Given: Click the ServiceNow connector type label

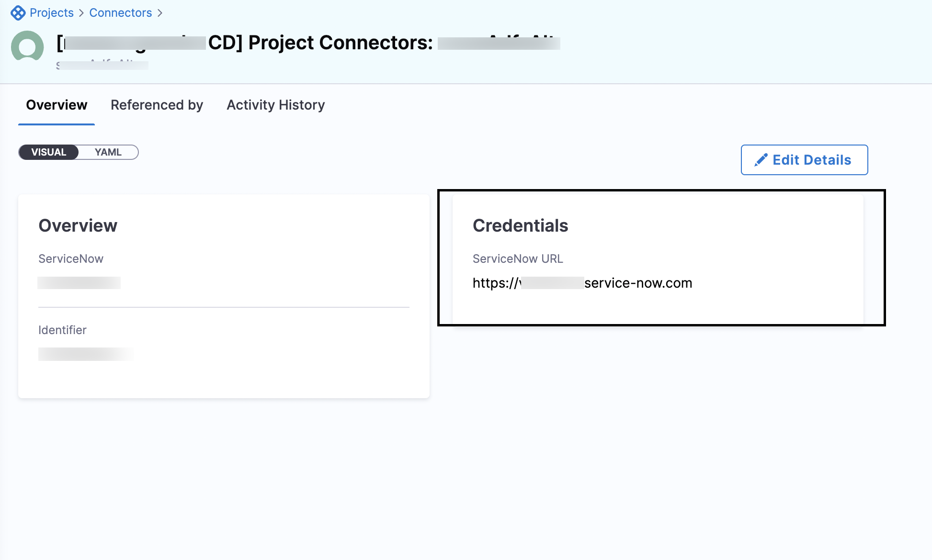Looking at the screenshot, I should pos(71,258).
